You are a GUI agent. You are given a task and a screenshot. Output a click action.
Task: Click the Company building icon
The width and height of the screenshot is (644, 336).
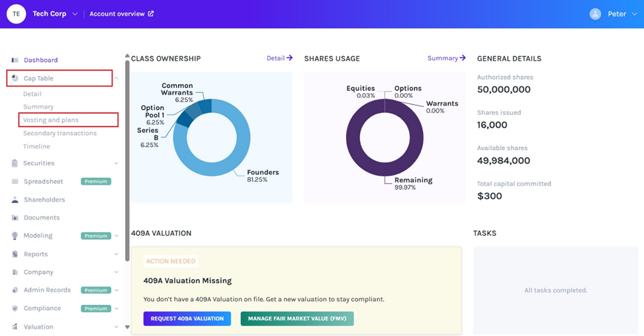pyautogui.click(x=15, y=272)
